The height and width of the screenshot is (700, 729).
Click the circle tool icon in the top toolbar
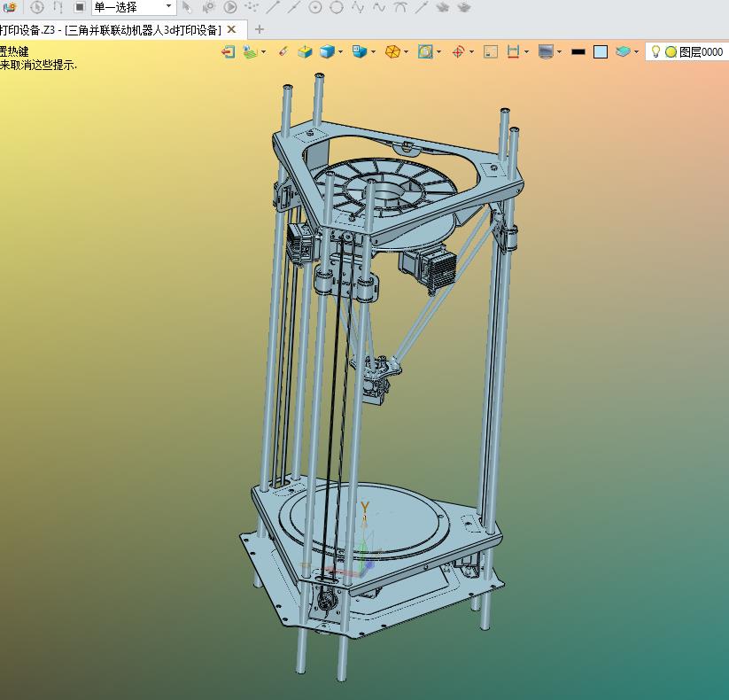point(337,7)
